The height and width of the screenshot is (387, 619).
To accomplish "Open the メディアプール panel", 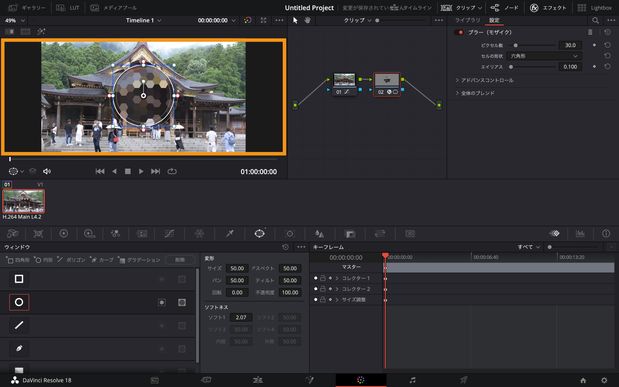I will (x=114, y=8).
